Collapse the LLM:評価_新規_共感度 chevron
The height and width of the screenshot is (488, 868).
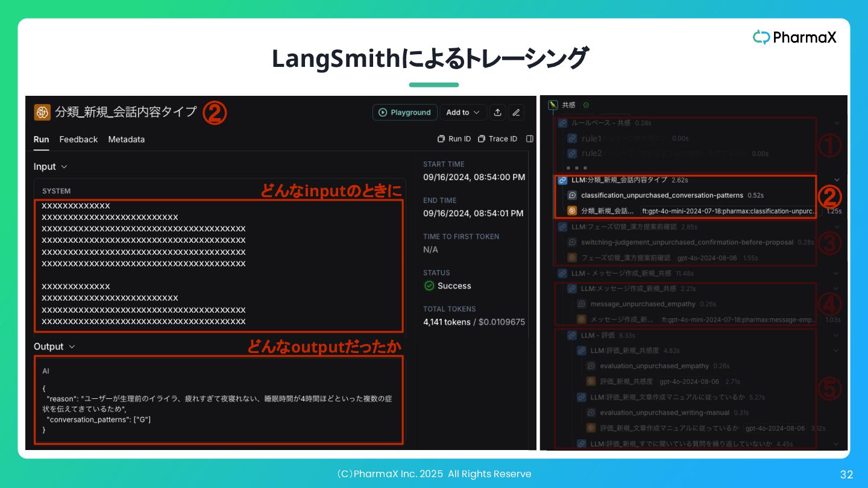tap(837, 351)
